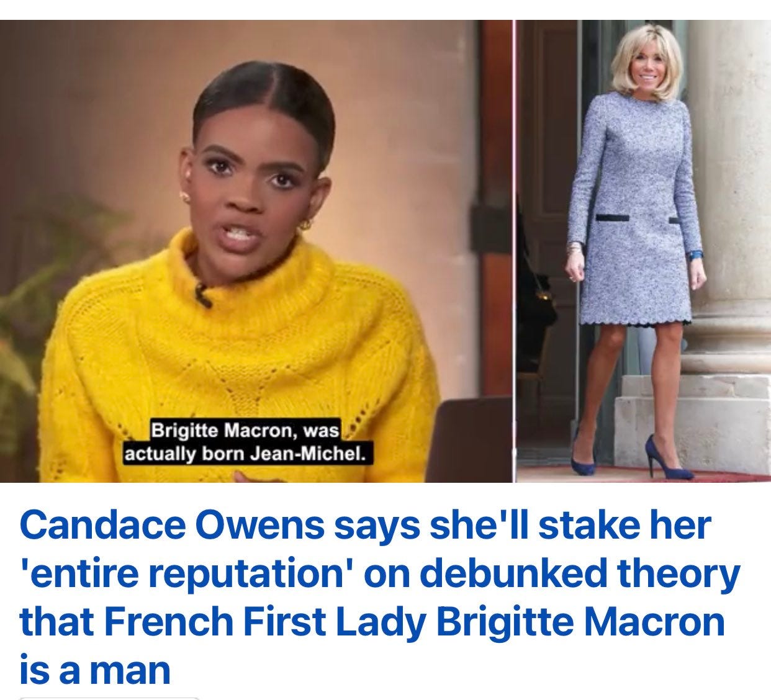This screenshot has height=700, width=771.
Task: Click the partially visible box below headline
Action: 110,698
